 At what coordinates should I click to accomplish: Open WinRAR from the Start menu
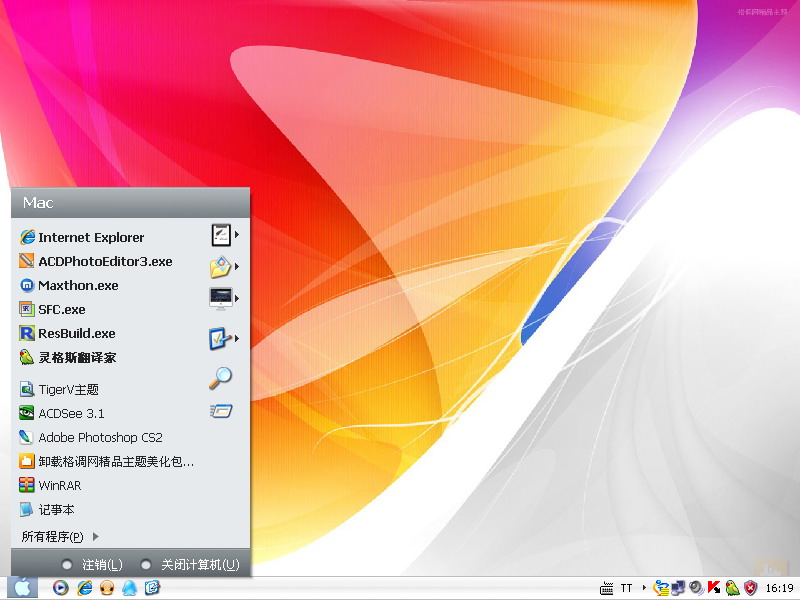coord(50,485)
